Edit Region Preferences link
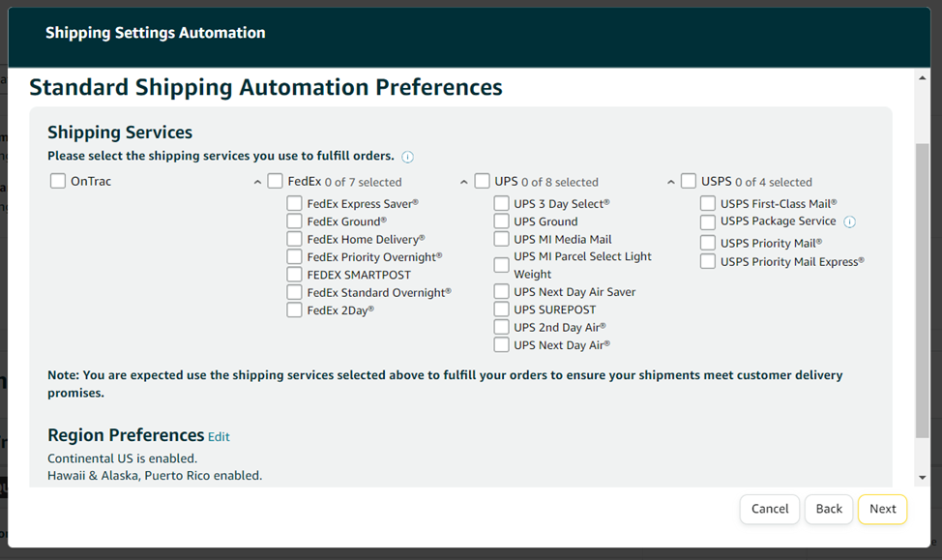Viewport: 942px width, 560px height. tap(219, 437)
